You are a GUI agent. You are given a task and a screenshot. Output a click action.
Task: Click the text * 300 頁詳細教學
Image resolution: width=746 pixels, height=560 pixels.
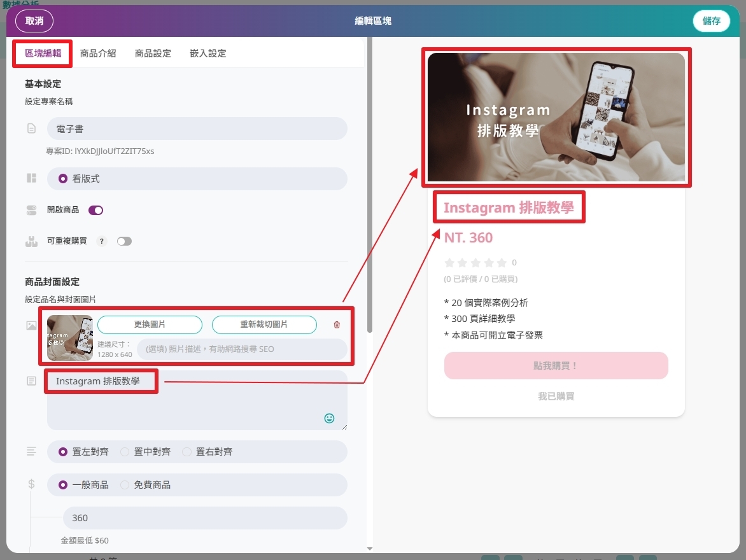tap(479, 319)
